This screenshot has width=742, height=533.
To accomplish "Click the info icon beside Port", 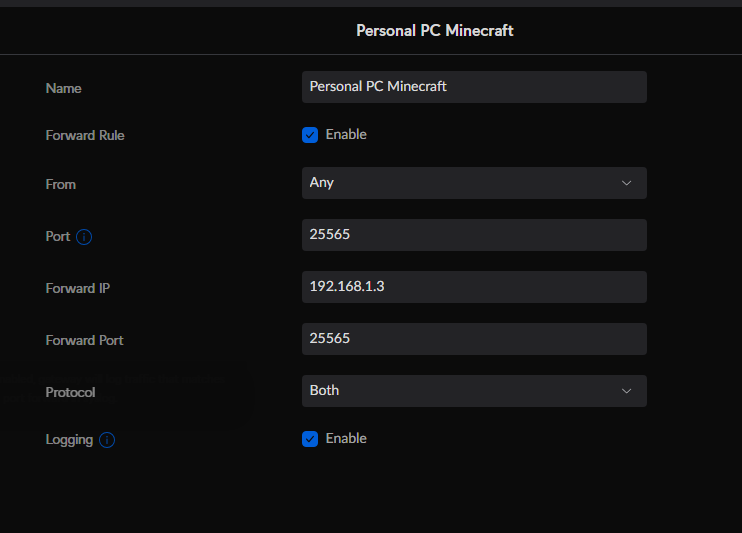I will [x=84, y=237].
